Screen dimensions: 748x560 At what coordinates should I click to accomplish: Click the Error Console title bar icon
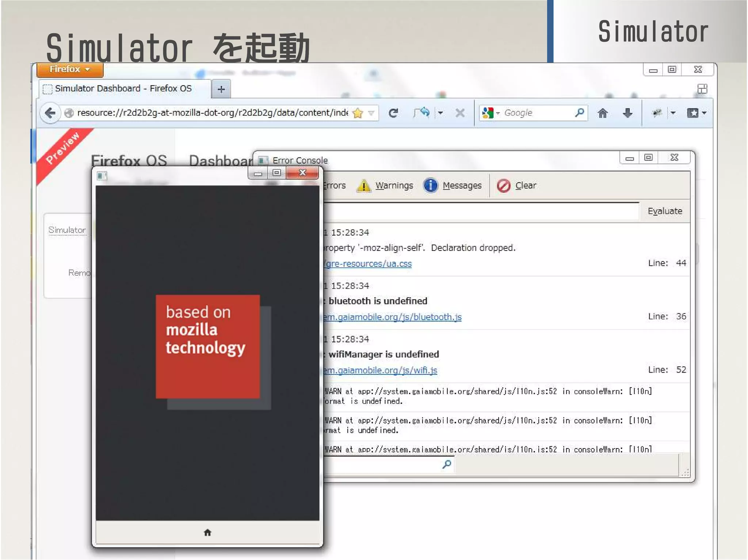(263, 160)
